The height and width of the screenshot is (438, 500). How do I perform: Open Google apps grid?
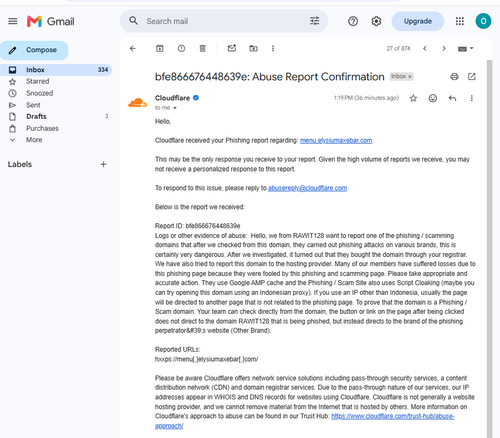pyautogui.click(x=460, y=21)
